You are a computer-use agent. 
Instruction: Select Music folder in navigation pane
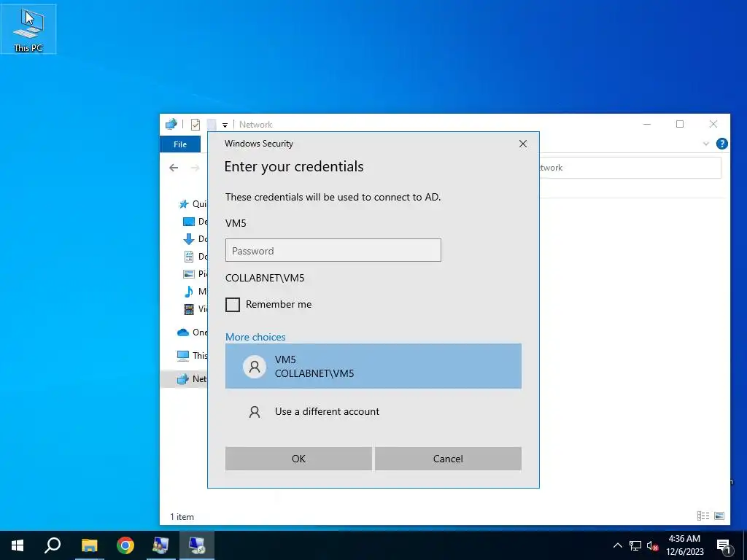coord(196,292)
